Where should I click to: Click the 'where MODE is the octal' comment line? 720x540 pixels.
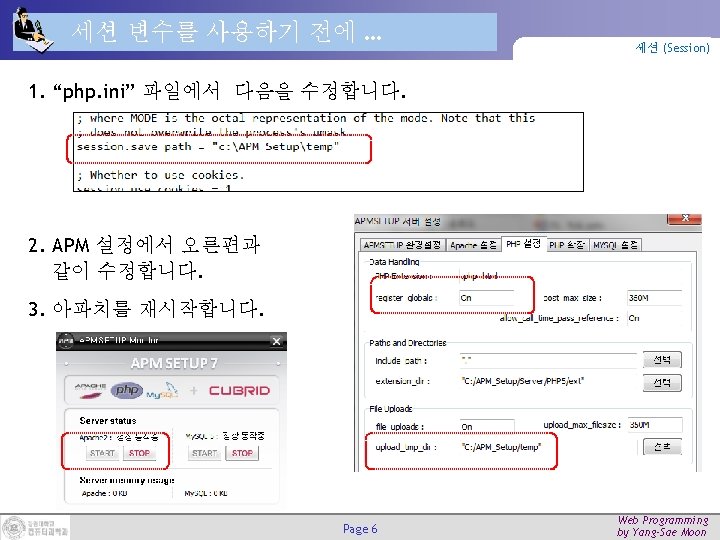[306, 118]
